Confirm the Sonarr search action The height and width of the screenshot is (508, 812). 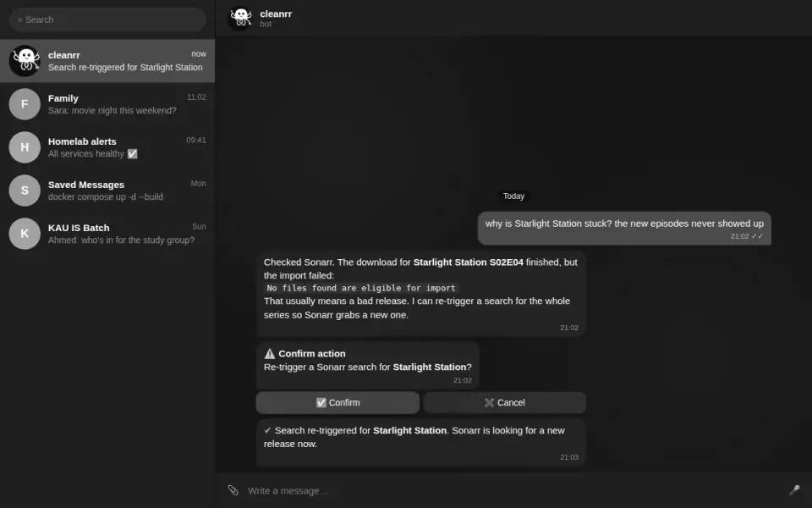[x=337, y=403]
